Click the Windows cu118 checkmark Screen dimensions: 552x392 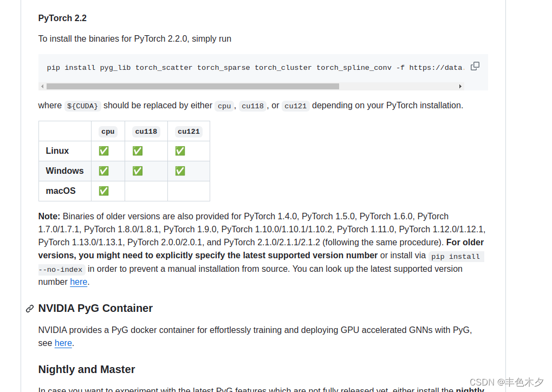pos(137,171)
